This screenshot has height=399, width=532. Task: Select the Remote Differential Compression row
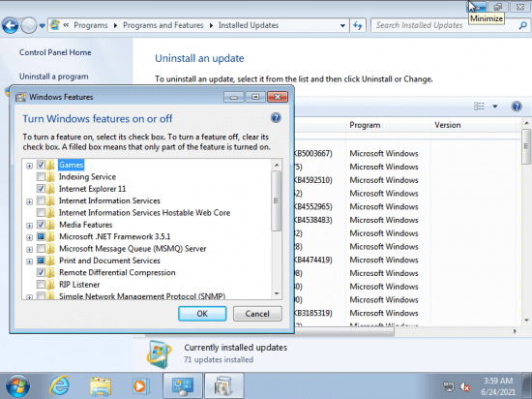[x=117, y=273]
